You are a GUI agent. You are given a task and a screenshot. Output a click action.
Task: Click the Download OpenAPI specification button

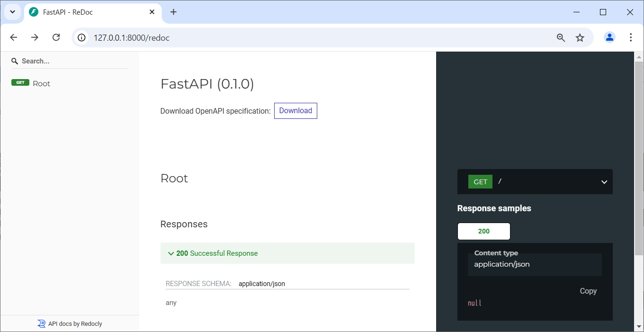coord(295,110)
